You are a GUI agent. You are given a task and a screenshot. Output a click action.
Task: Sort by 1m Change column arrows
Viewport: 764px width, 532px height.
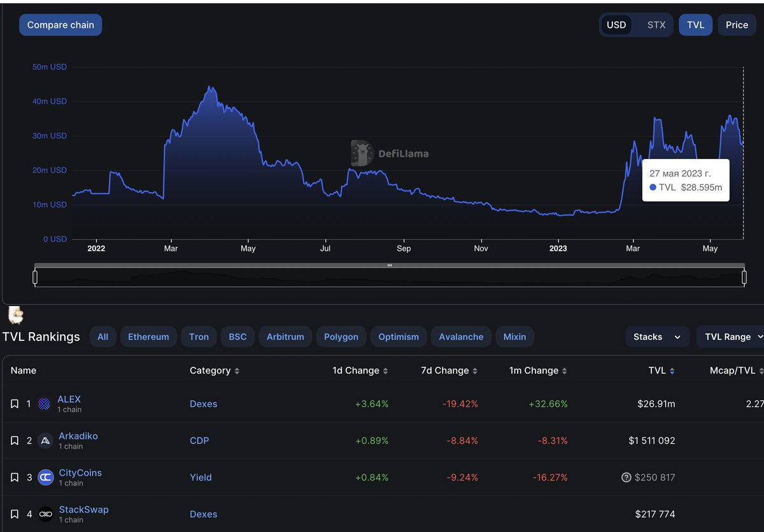[x=564, y=371]
